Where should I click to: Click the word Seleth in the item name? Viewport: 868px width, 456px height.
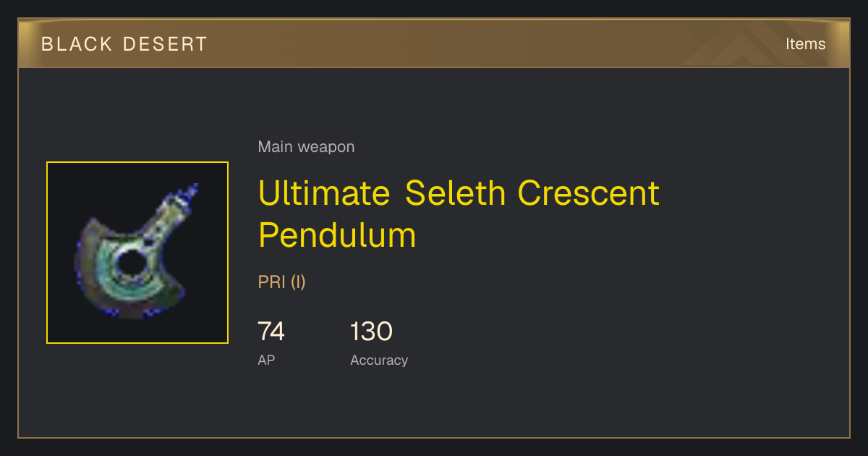[456, 193]
